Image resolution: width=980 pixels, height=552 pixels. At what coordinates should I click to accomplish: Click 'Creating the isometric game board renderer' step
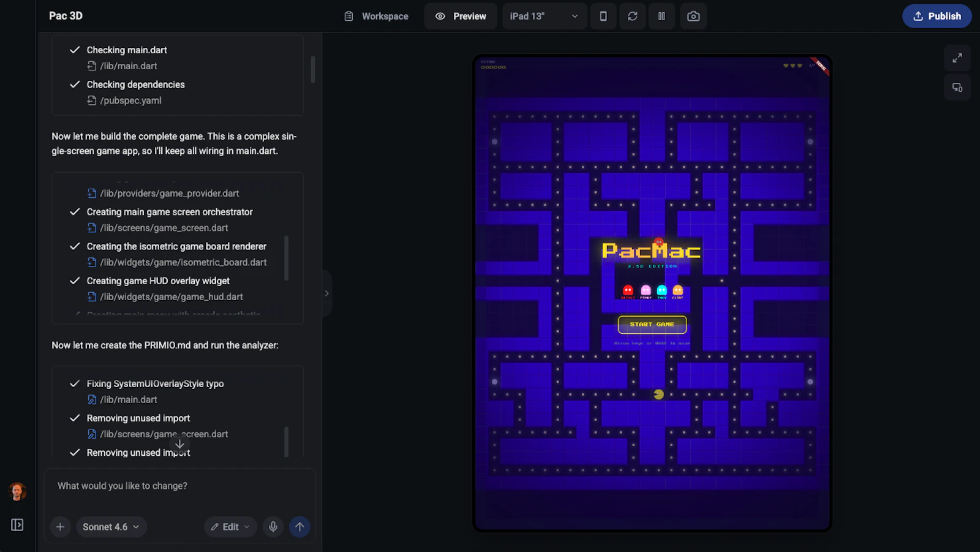coord(176,246)
